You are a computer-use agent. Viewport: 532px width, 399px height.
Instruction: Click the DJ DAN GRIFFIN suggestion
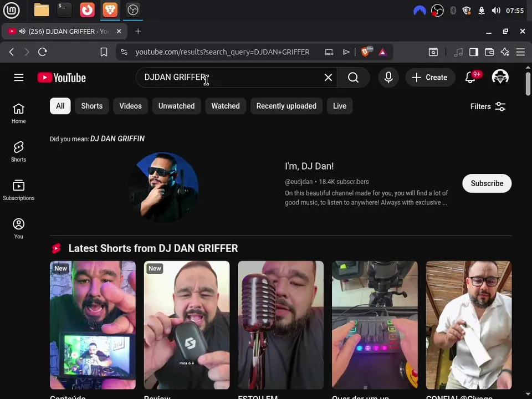click(x=117, y=139)
